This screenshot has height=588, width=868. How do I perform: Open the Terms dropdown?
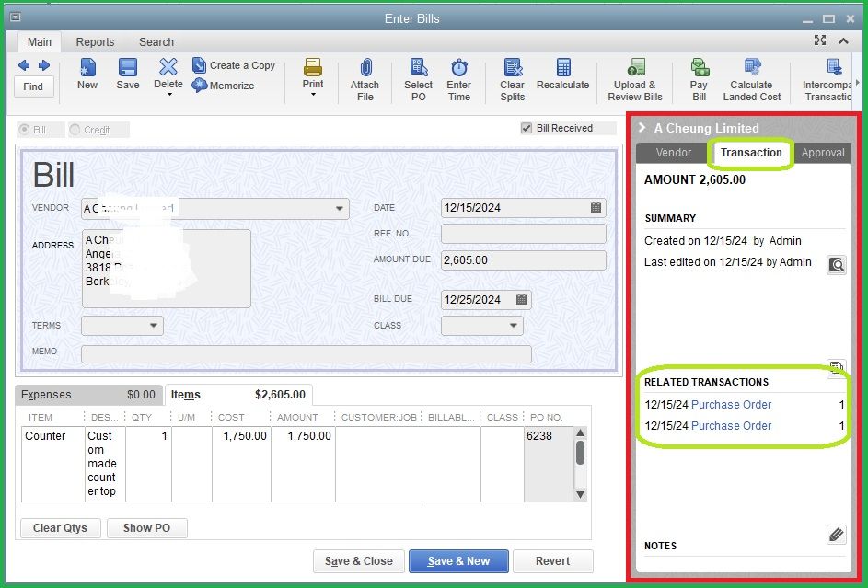[154, 325]
